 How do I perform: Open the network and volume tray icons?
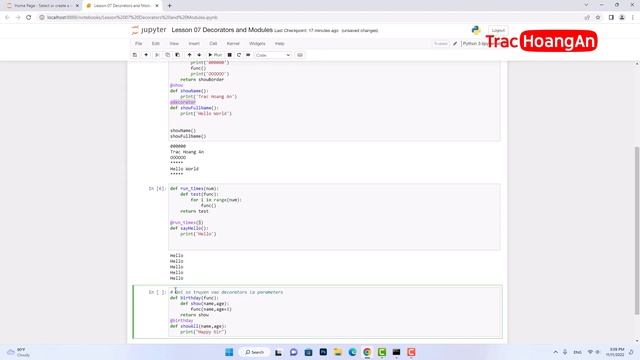coord(594,352)
